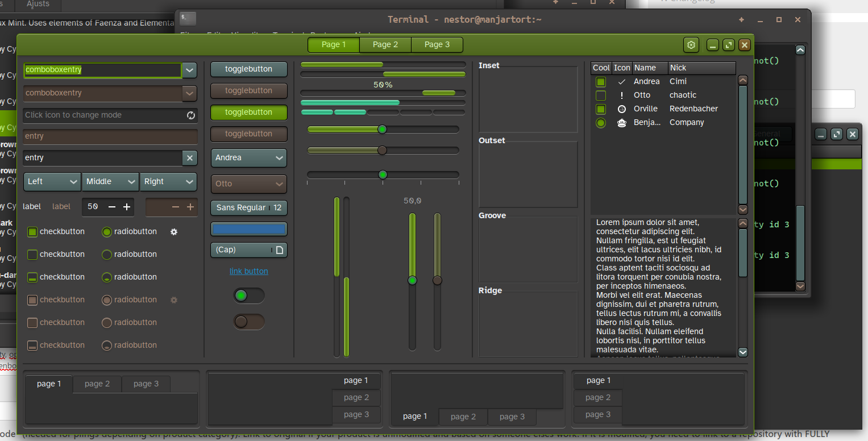Select the second unselected radiobutton
Screen dimensions: 868x441
[x=107, y=255]
